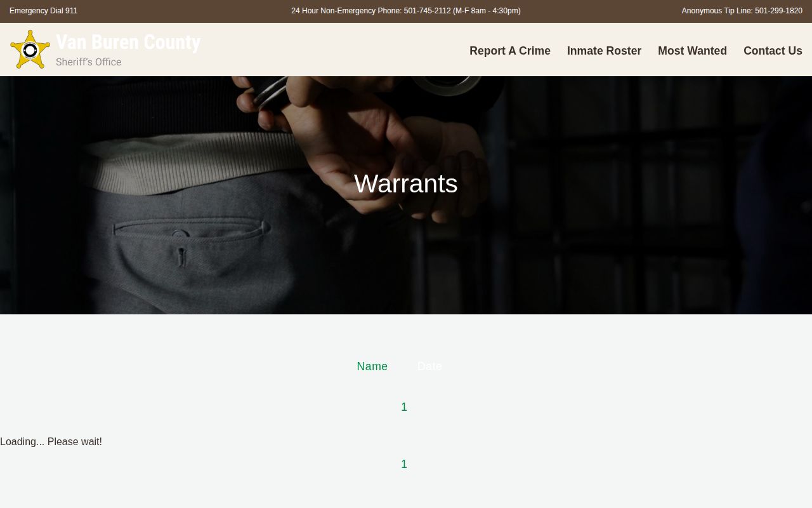Click the Van Buren County site title
Image resolution: width=812 pixels, height=508 pixels.
tap(128, 42)
